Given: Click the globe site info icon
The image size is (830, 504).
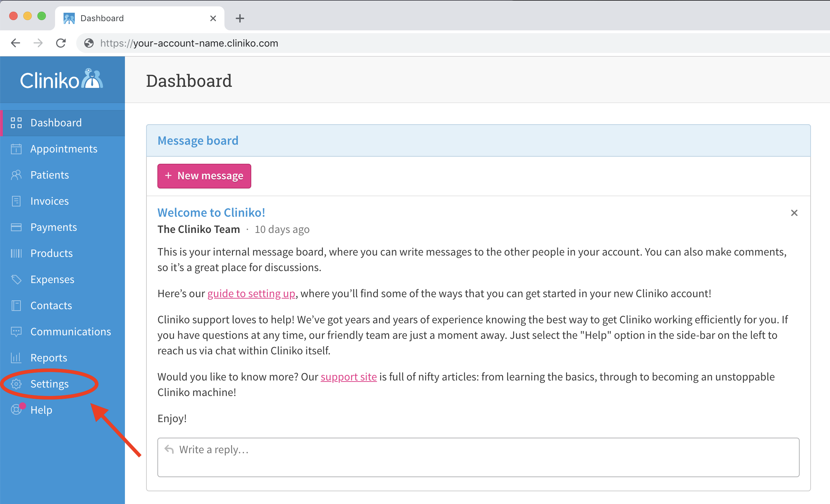Looking at the screenshot, I should (x=89, y=43).
